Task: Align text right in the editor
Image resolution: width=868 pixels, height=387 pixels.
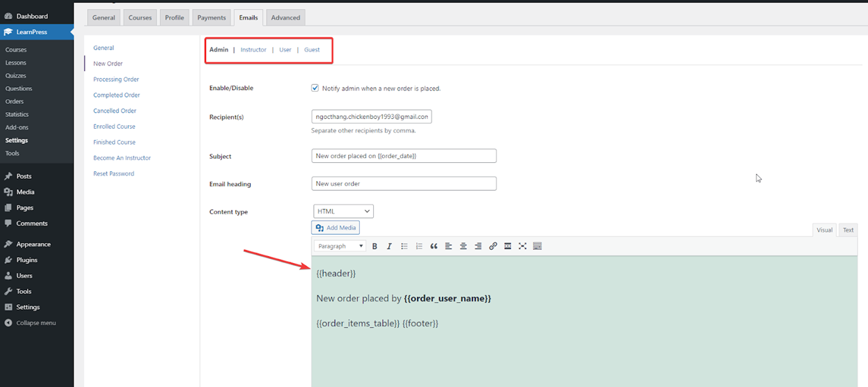Action: pos(478,246)
